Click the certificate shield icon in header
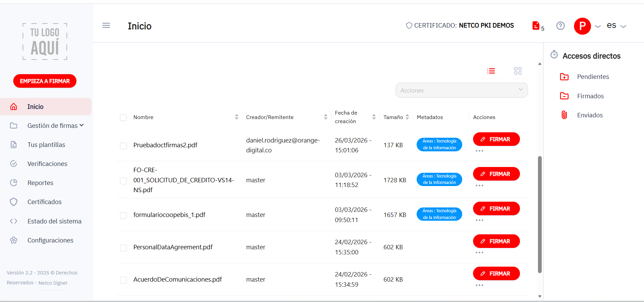The image size is (644, 302). pyautogui.click(x=409, y=26)
